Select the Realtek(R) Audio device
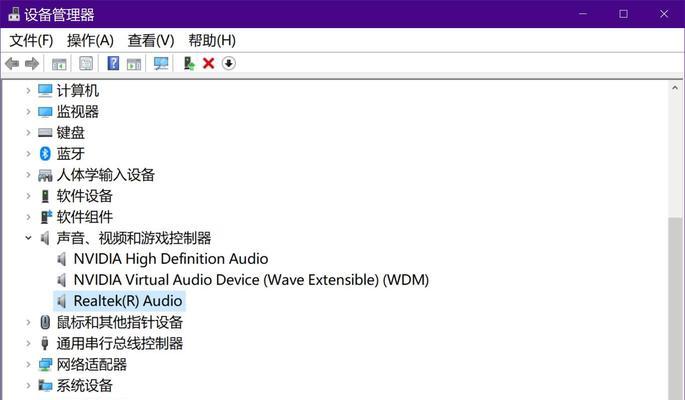 coord(128,301)
